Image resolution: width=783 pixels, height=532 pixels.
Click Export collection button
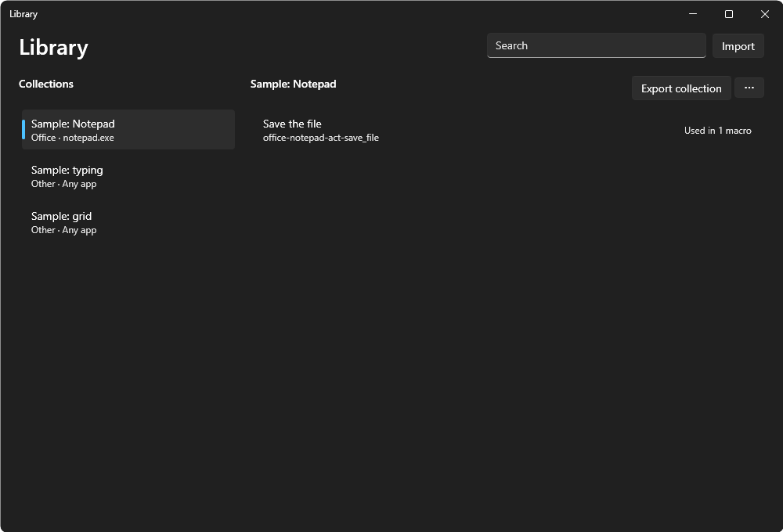[x=681, y=88]
